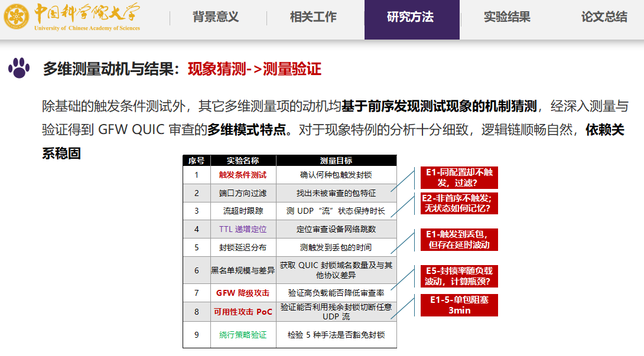644x356 pixels.
Task: Click row number 6 in the table
Action: click(196, 270)
